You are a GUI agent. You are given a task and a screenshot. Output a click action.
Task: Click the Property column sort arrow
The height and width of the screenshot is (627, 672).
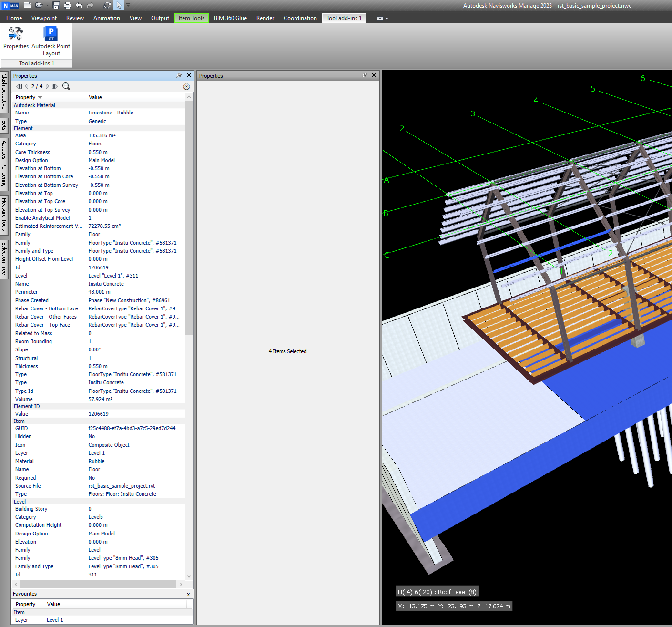(40, 97)
